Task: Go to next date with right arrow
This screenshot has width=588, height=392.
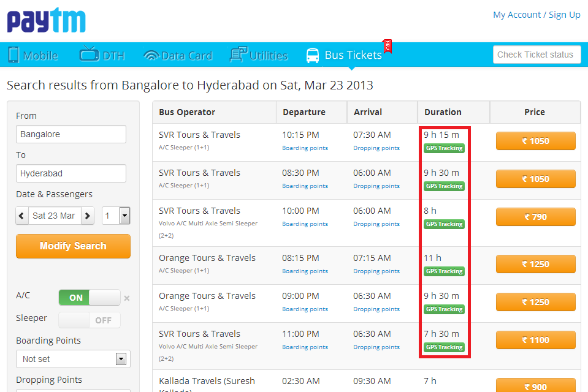Action: coord(88,216)
